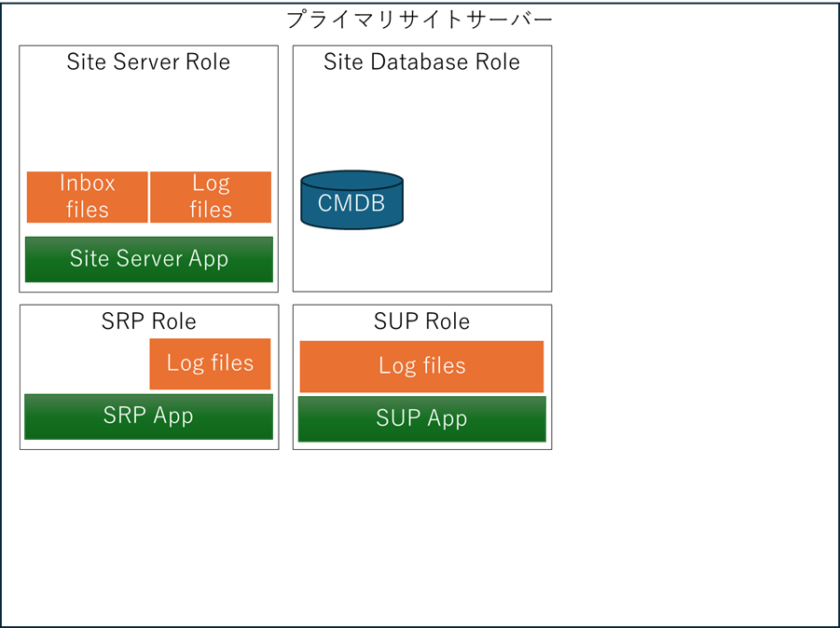
Task: Click the CMDB database cylinder
Action: [x=352, y=200]
